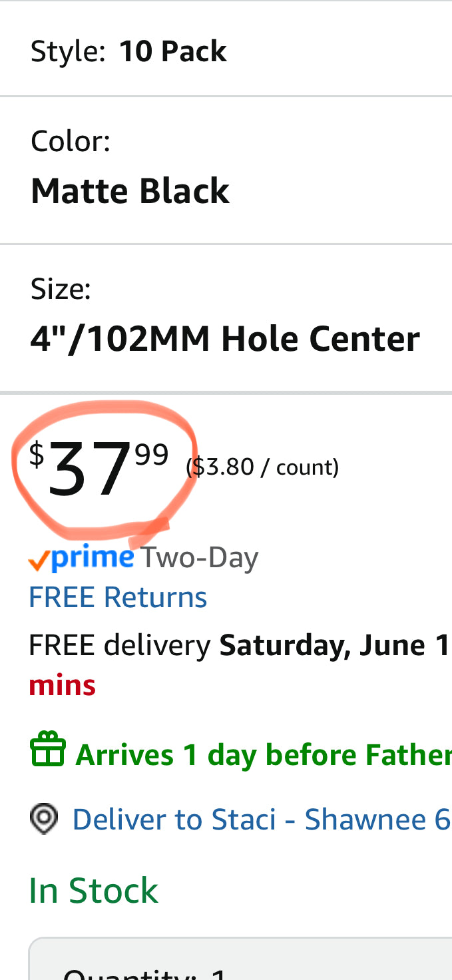452x980 pixels.
Task: Click the "FREE delivery" text
Action: point(120,646)
